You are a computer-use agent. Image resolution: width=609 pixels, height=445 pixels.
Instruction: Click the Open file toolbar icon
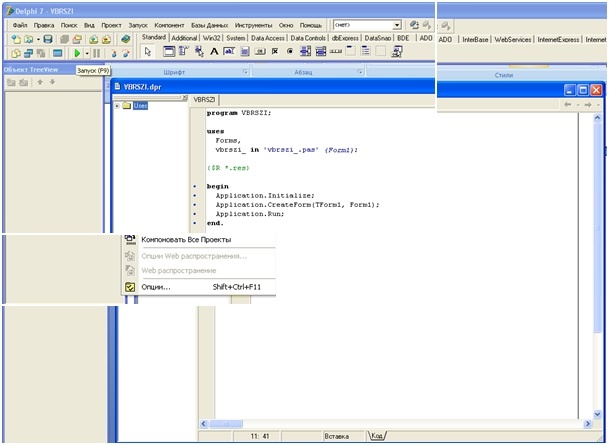28,39
